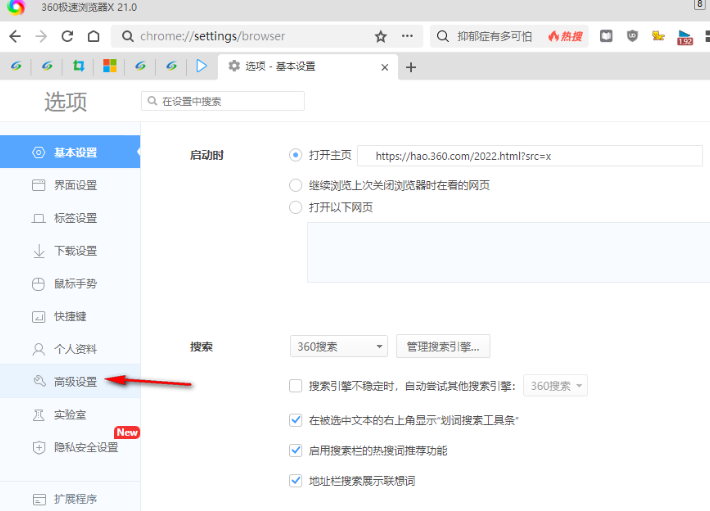
Task: Switch to the blue play icon tab
Action: 201,66
